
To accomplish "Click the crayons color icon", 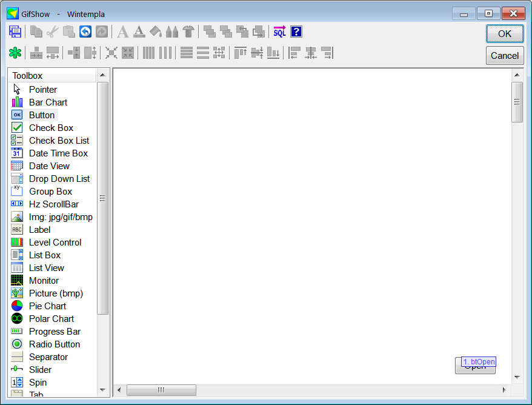I will [172, 32].
